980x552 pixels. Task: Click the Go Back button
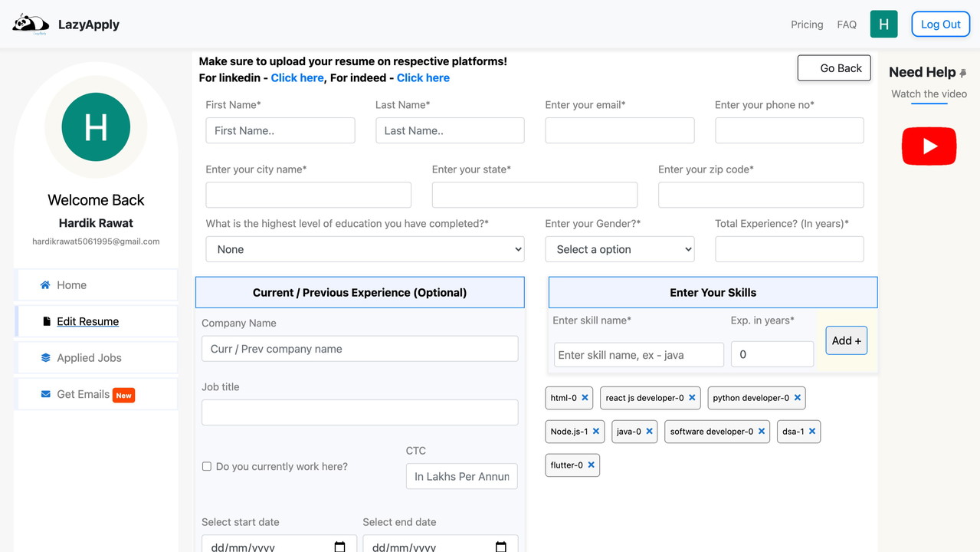coord(834,67)
